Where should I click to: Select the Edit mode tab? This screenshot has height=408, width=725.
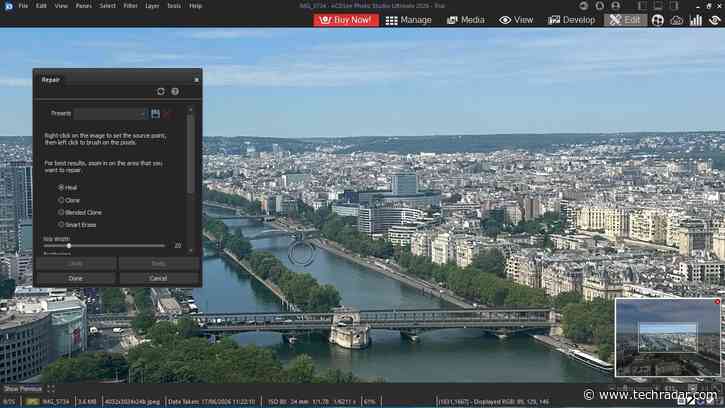coord(625,20)
